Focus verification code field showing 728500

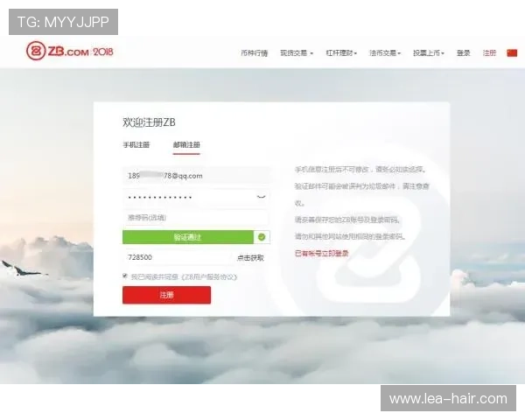coord(178,257)
